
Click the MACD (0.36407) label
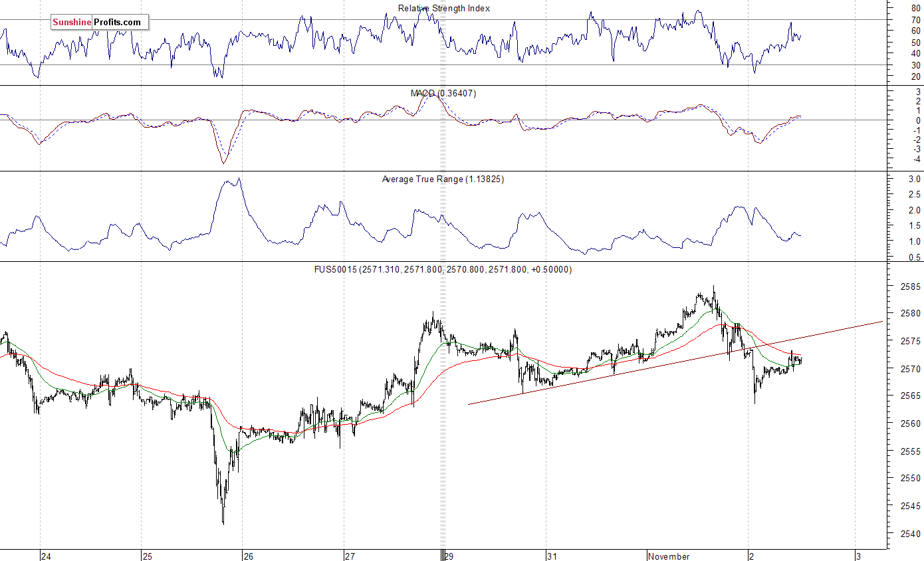pos(444,93)
